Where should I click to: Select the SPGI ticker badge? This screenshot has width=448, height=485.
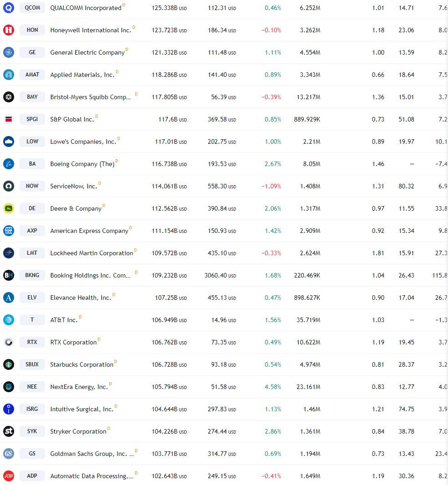tap(32, 119)
